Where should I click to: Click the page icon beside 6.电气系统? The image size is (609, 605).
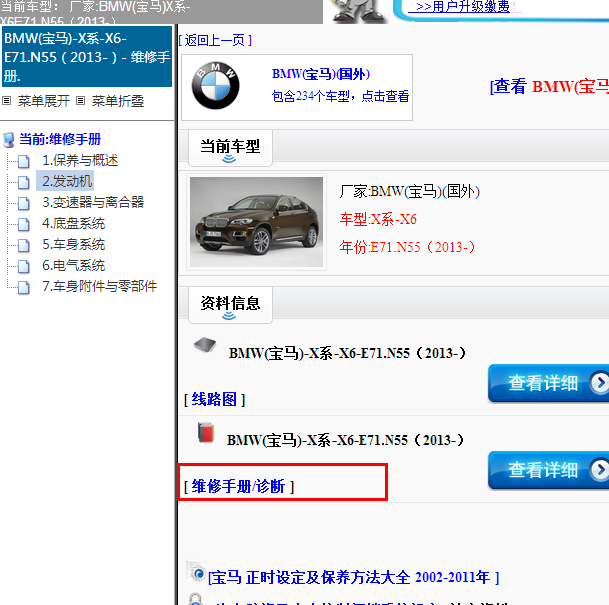[x=24, y=266]
